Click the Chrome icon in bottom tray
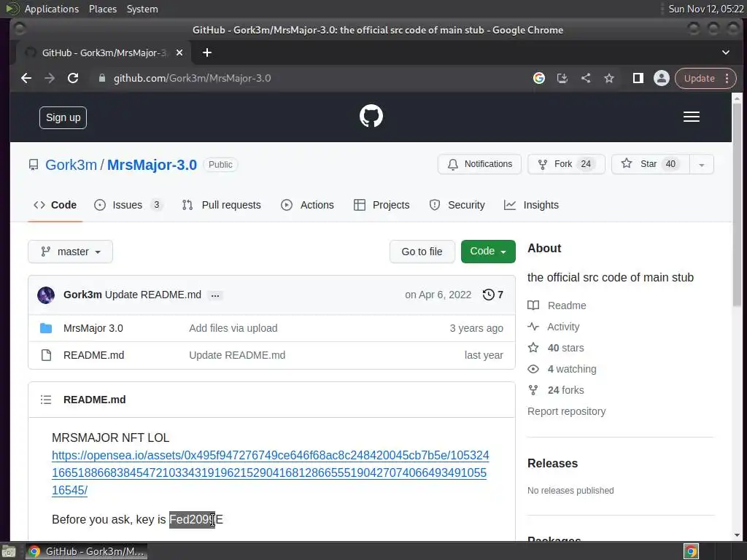Screen dimensions: 747x560 tap(691, 551)
